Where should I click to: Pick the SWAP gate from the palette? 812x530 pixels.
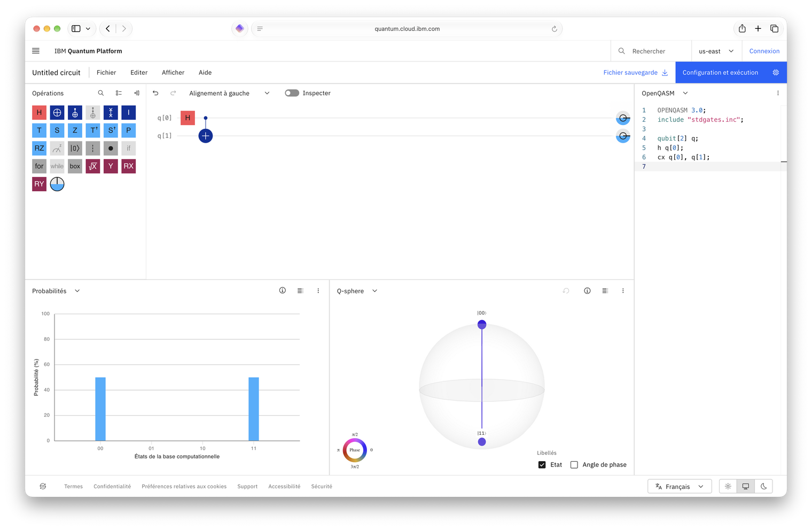pos(111,113)
